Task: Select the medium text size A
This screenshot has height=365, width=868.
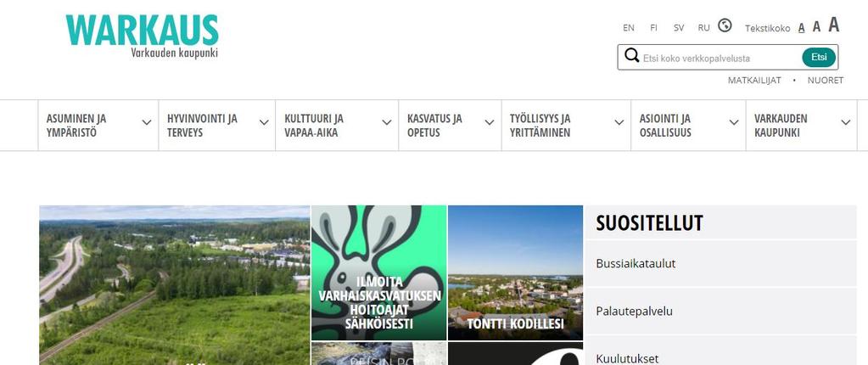Action: [x=816, y=26]
